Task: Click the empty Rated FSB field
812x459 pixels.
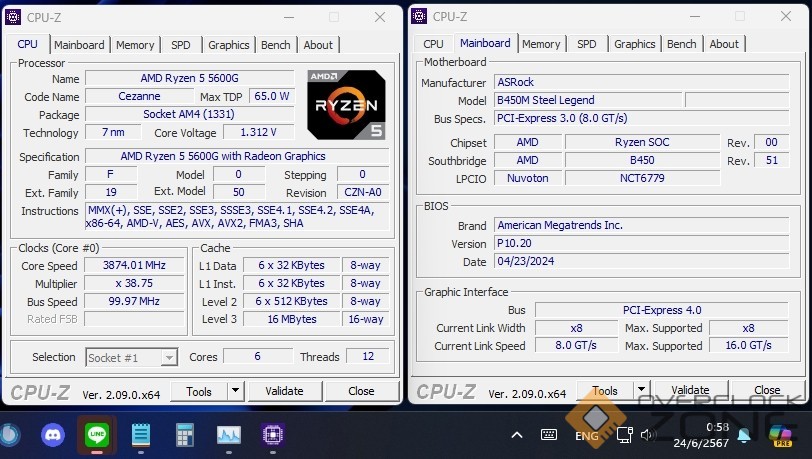Action: (x=134, y=319)
